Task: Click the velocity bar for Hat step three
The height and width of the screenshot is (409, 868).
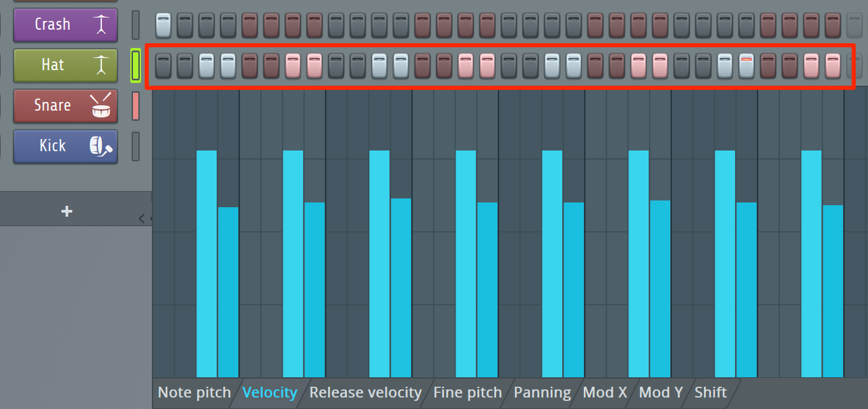Action: click(x=207, y=263)
